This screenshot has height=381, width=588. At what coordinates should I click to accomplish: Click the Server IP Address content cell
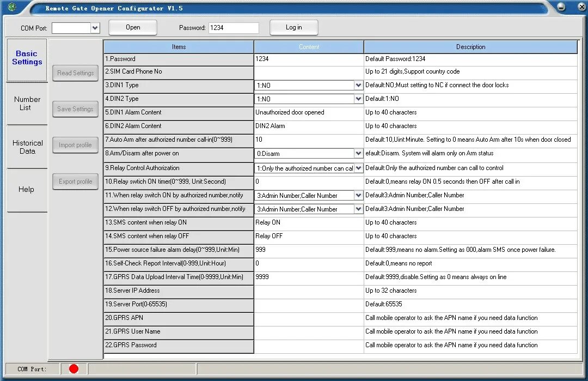pyautogui.click(x=309, y=291)
